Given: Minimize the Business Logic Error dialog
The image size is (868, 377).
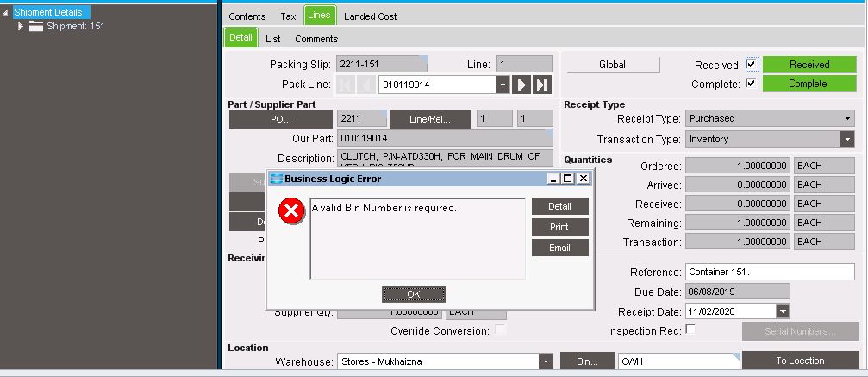Looking at the screenshot, I should coord(554,179).
